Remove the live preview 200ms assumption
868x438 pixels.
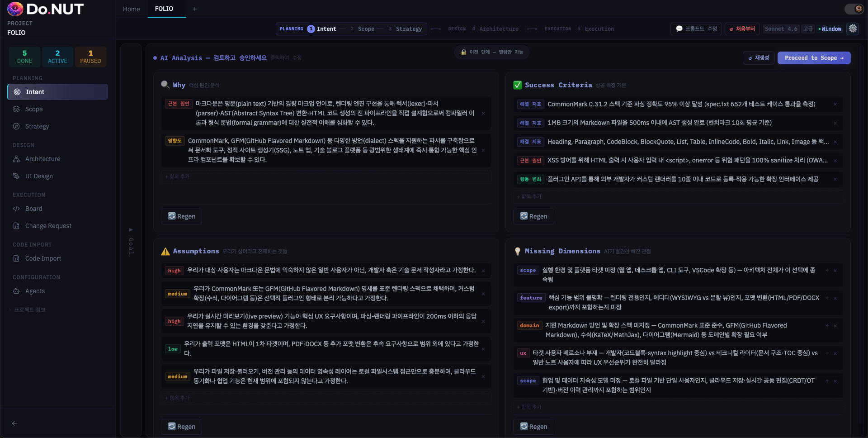click(483, 321)
